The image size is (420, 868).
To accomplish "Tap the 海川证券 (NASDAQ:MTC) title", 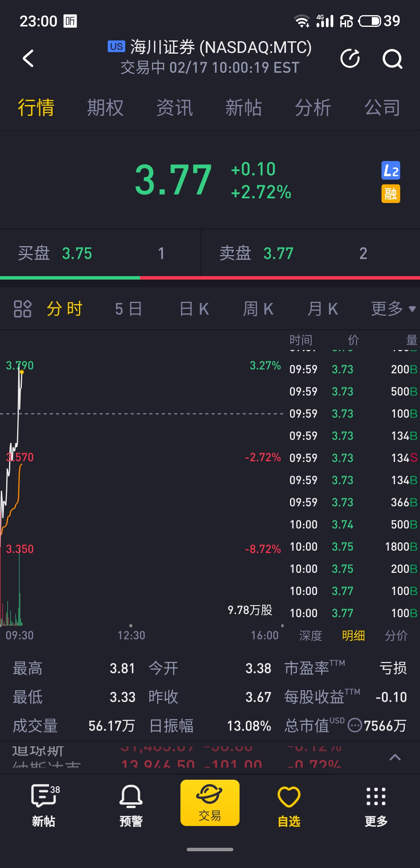I will pyautogui.click(x=221, y=47).
